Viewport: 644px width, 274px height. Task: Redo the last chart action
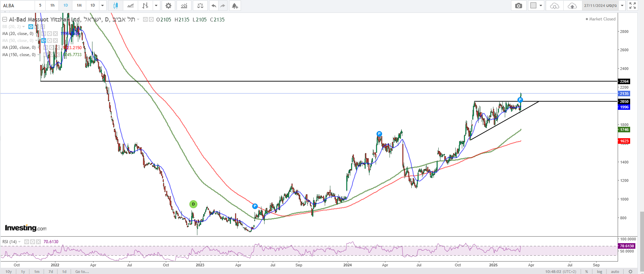tap(223, 6)
